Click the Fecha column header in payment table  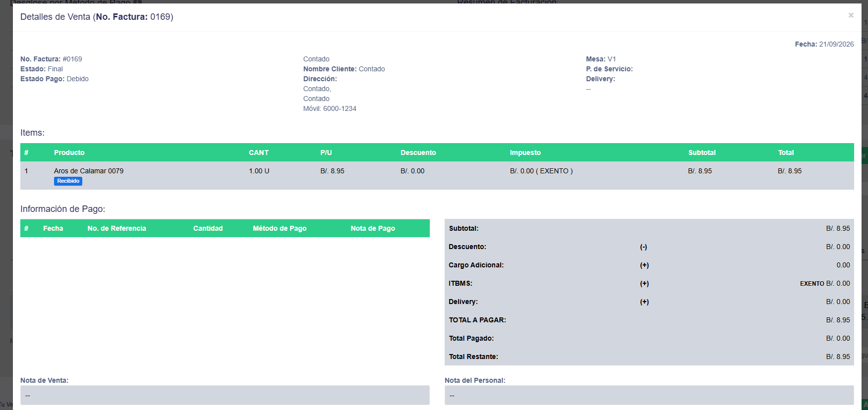pyautogui.click(x=53, y=228)
